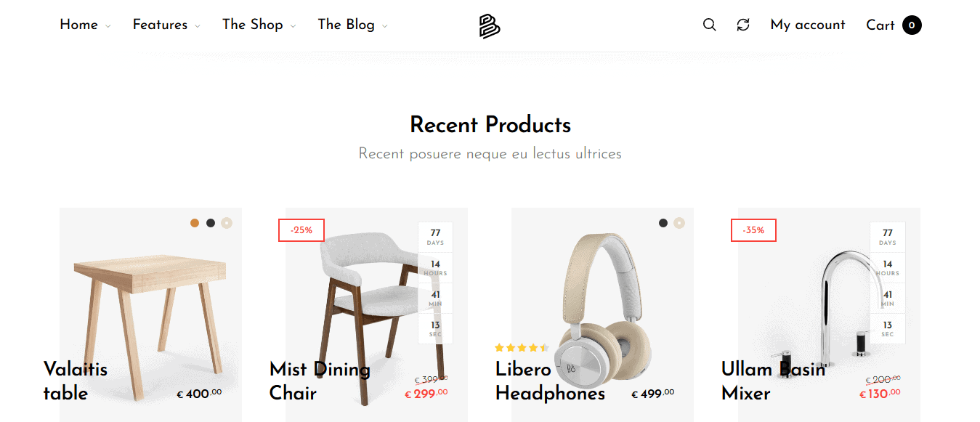Choose beige swatch on Valaitis table

227,223
